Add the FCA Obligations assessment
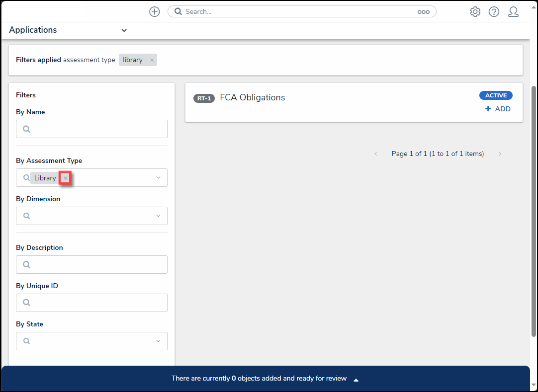Viewport: 538px width, 392px height. coord(498,109)
